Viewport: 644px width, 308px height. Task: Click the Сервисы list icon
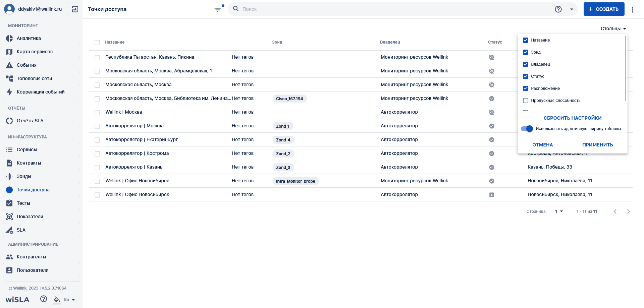[9, 149]
